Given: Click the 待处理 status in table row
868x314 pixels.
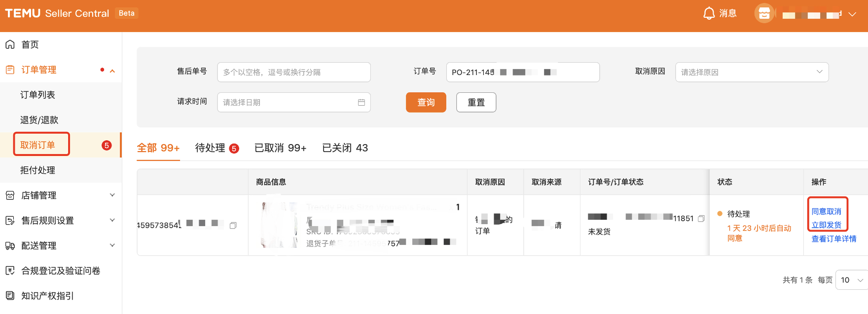Looking at the screenshot, I should pos(738,214).
